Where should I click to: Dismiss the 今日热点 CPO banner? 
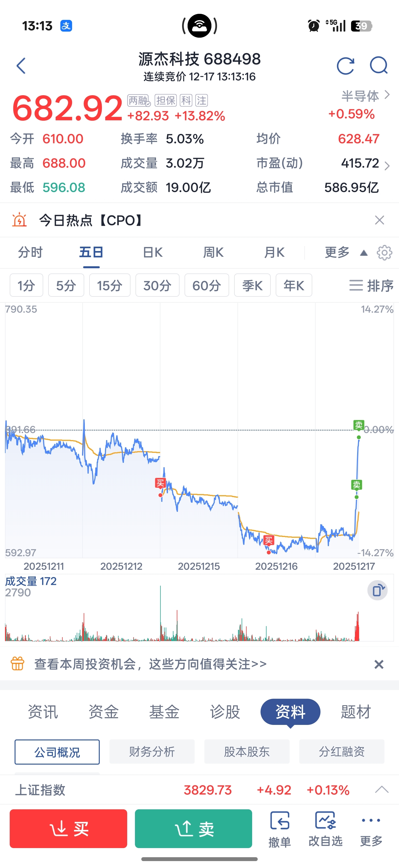tap(379, 220)
